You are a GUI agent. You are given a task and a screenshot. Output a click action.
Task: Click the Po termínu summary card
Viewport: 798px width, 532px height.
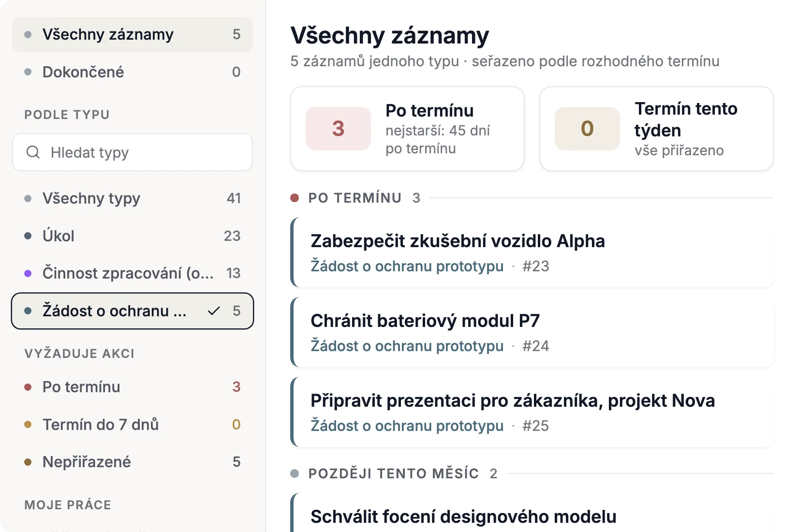407,129
